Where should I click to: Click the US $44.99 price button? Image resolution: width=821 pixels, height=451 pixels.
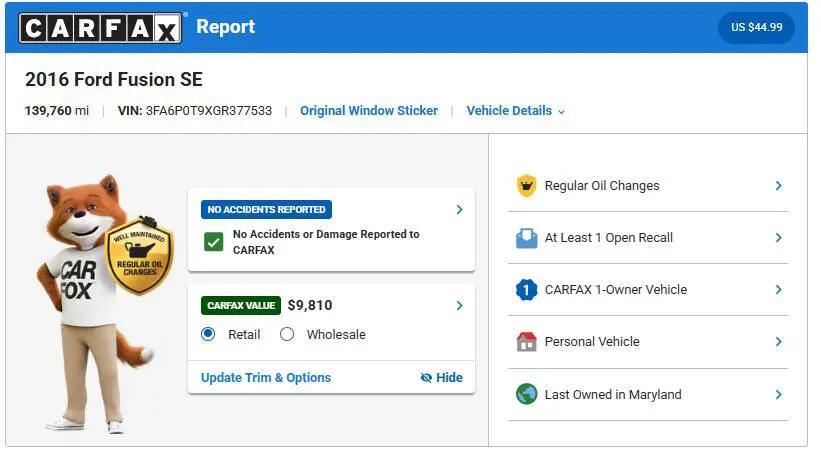pos(757,27)
